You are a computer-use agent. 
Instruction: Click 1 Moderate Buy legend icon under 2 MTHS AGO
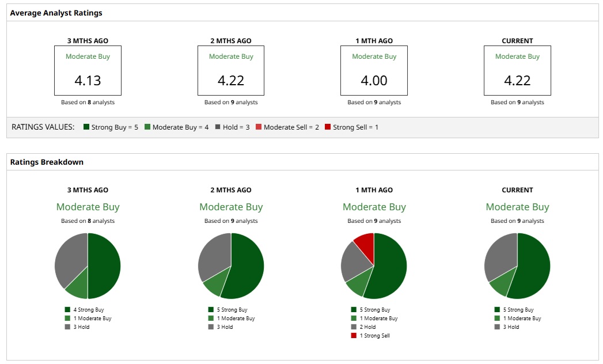click(x=211, y=318)
